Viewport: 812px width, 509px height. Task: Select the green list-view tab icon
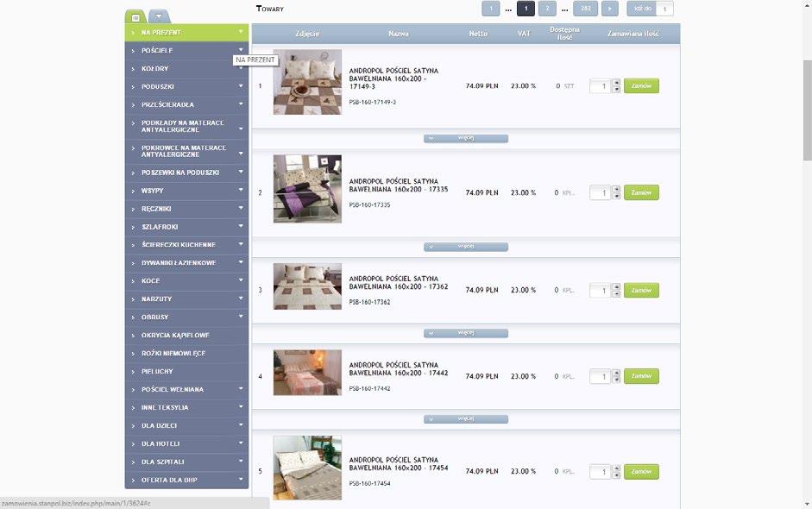135,17
